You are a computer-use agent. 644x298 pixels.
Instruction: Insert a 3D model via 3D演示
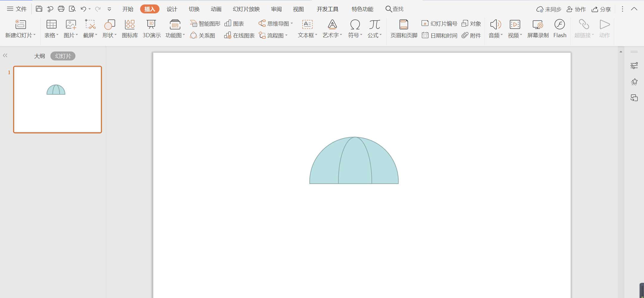pos(151,28)
